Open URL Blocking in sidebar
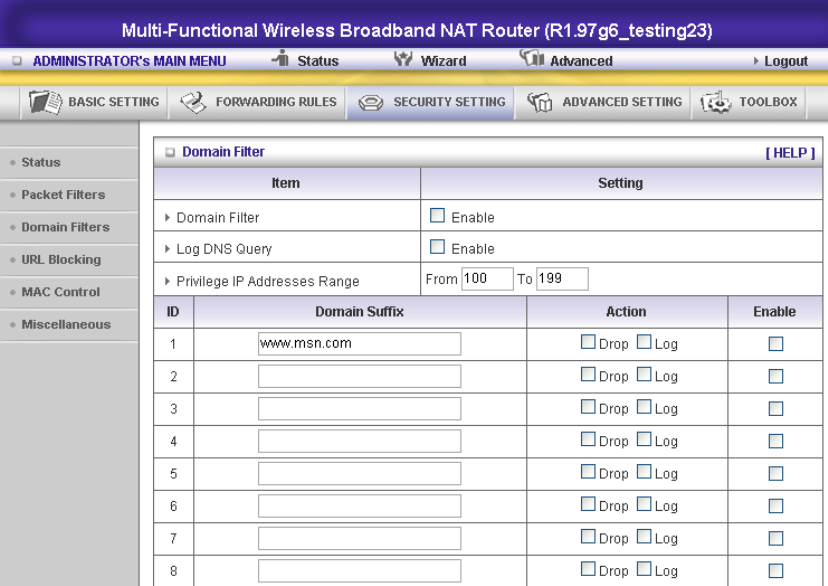This screenshot has width=828, height=586. (61, 259)
